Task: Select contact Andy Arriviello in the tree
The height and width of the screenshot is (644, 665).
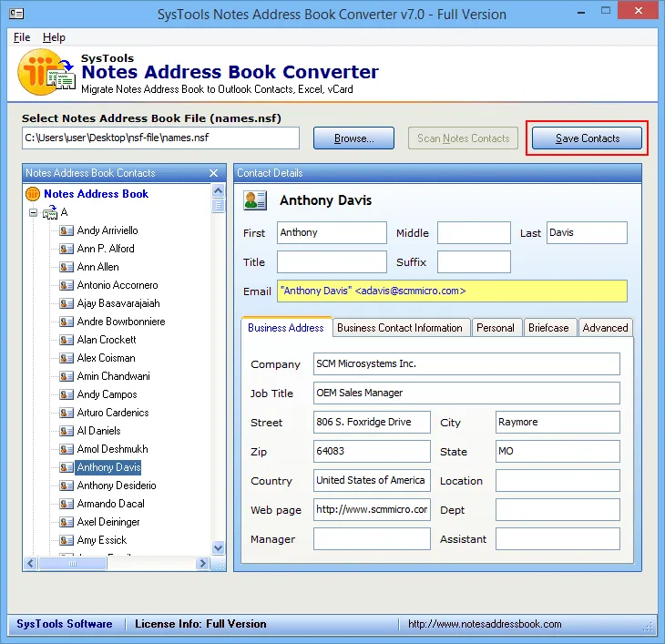Action: point(107,230)
